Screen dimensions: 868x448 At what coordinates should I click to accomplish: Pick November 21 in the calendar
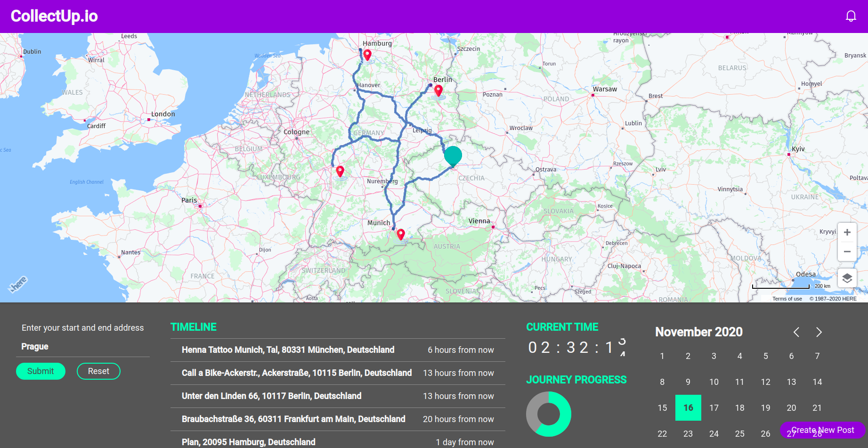(x=817, y=408)
